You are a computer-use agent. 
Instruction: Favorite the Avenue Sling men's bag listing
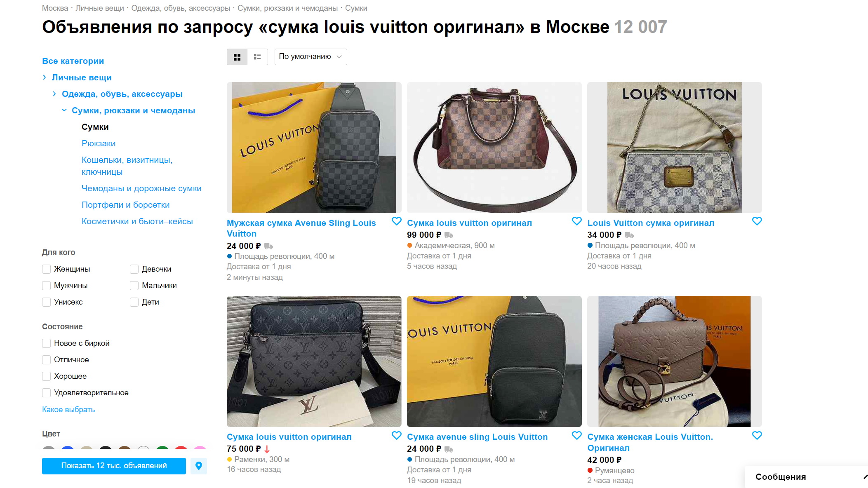click(396, 221)
